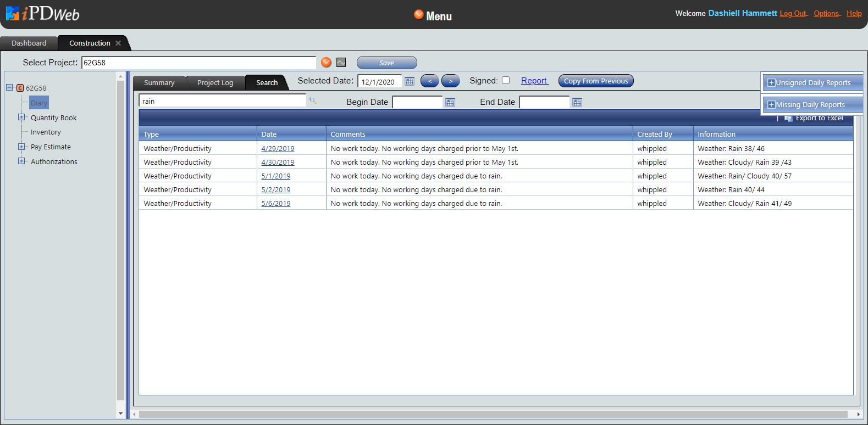Open the End Date calendar picker
This screenshot has height=425, width=868.
[x=577, y=102]
